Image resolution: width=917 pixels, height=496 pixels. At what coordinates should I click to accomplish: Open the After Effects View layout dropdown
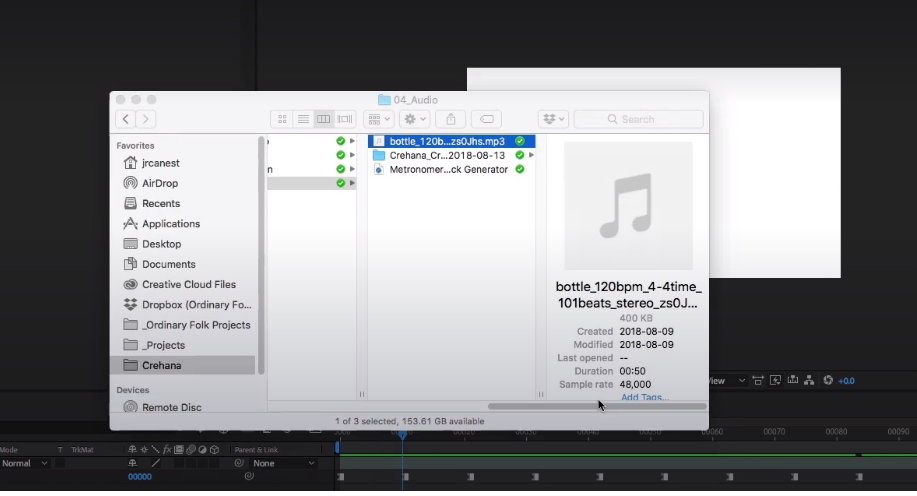(728, 381)
